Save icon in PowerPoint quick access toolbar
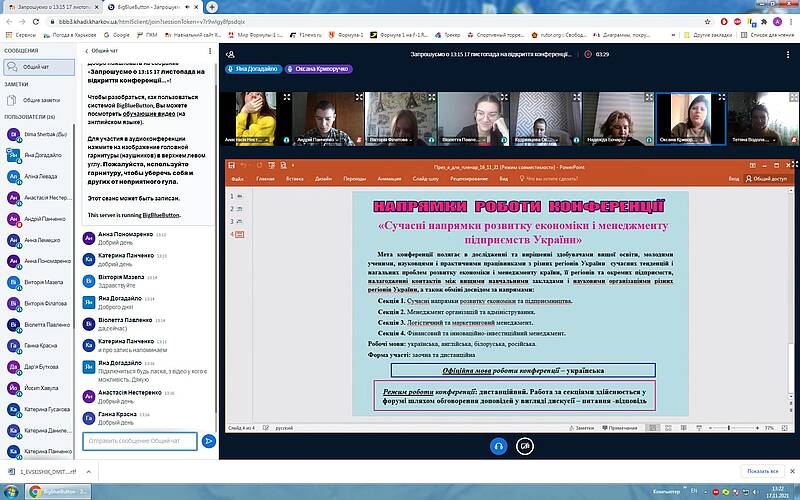Viewport: 800px width, 500px height. pos(232,165)
